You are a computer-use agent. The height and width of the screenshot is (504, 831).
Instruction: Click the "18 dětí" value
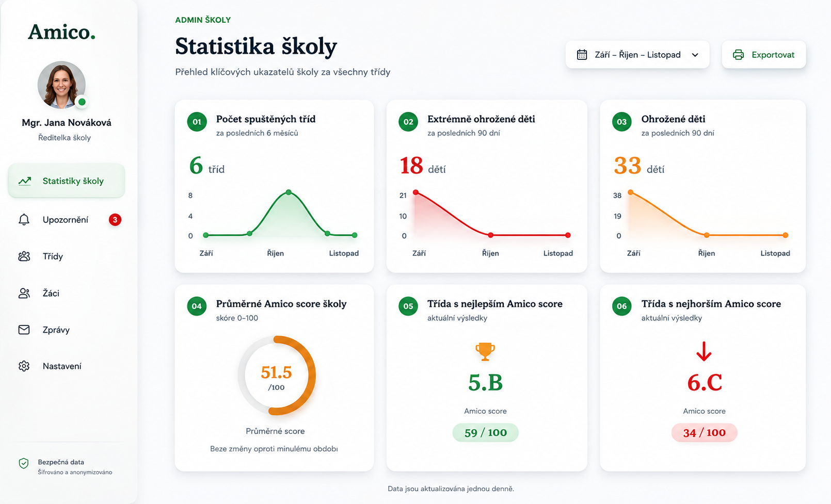423,166
